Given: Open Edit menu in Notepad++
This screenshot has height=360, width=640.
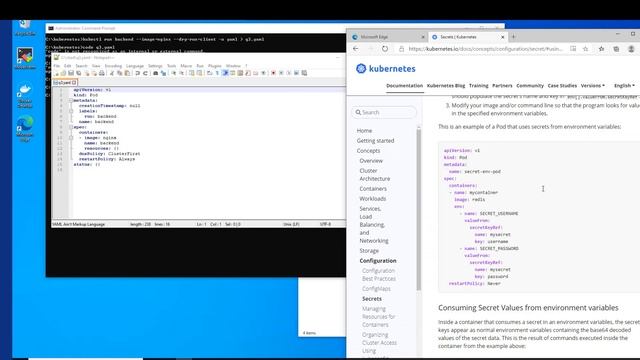Looking at the screenshot, I should coord(67,66).
